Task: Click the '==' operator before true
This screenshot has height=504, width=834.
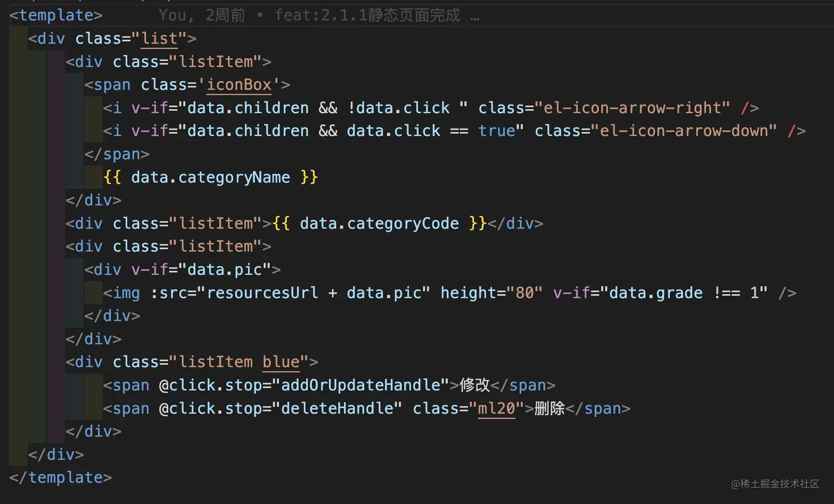Action: (459, 131)
